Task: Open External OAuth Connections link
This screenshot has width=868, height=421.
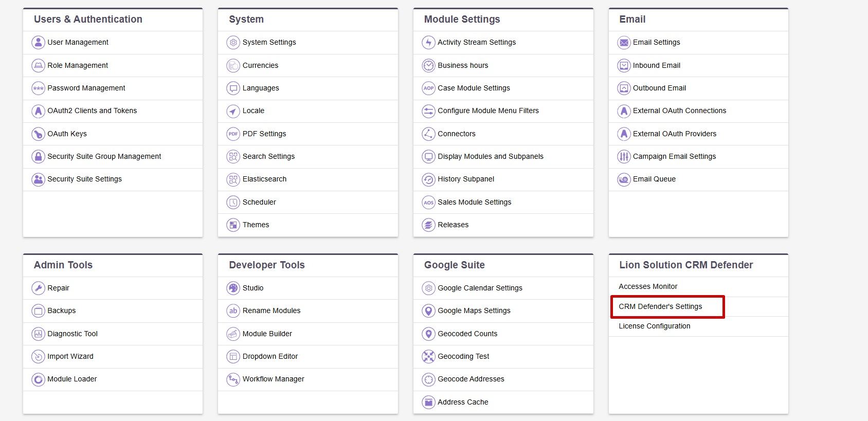Action: (679, 111)
